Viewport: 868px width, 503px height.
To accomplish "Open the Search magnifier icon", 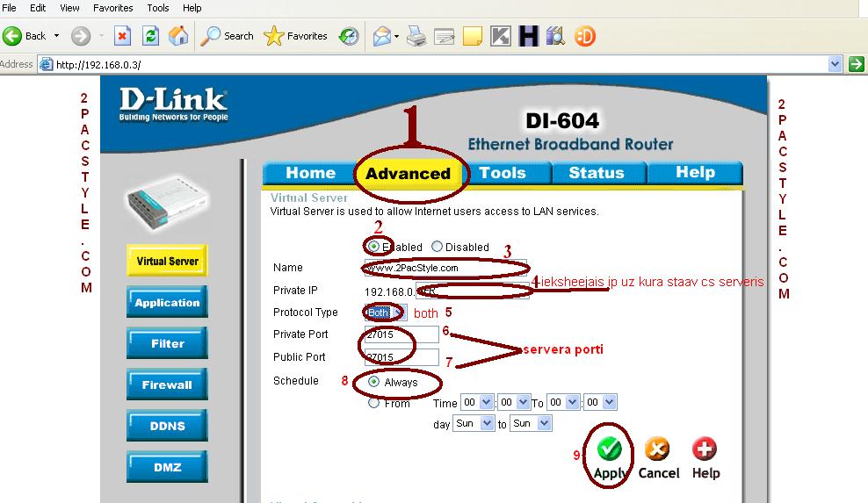I will tap(210, 36).
